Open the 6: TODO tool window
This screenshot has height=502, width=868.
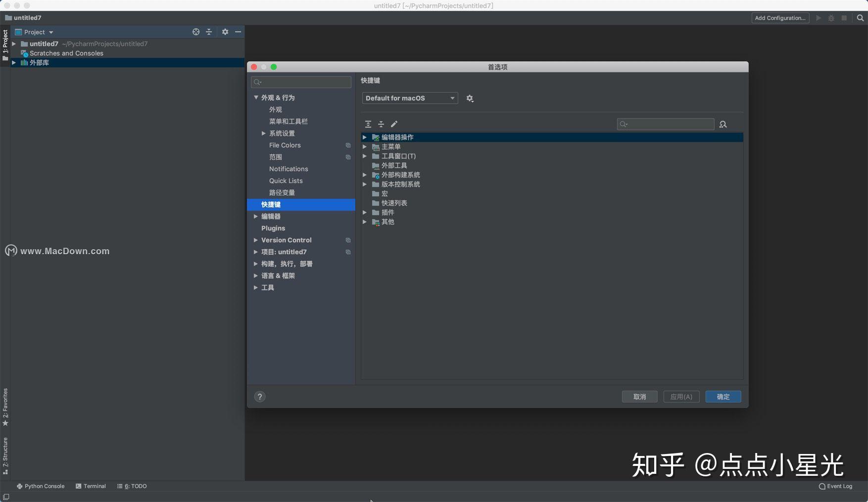pos(131,486)
